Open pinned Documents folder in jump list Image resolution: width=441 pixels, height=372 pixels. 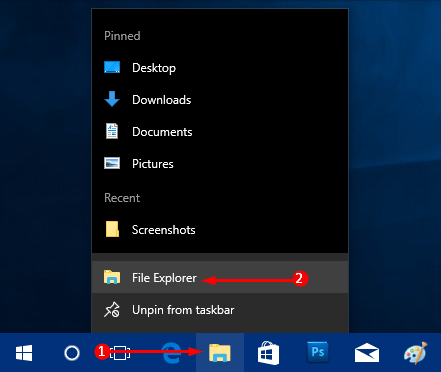click(x=220, y=132)
